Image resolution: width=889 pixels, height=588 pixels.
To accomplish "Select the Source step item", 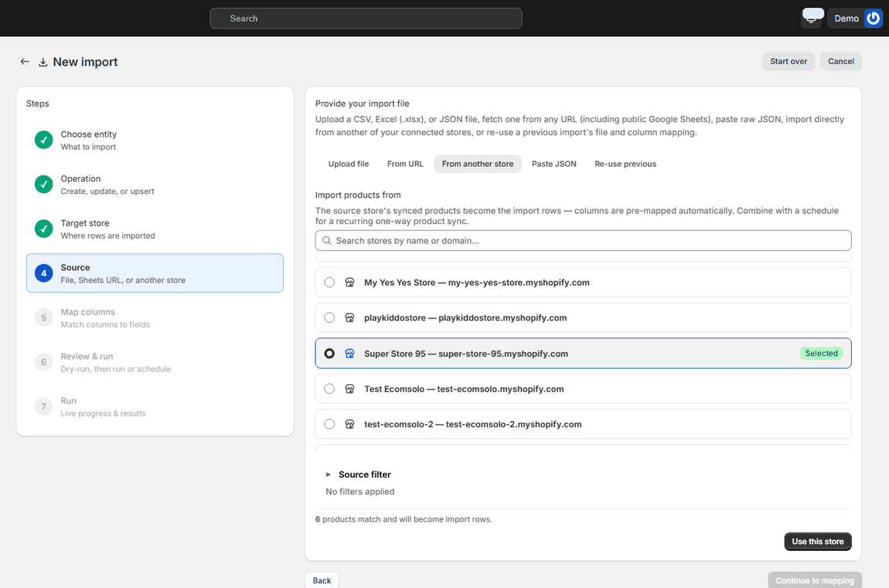I will (155, 273).
